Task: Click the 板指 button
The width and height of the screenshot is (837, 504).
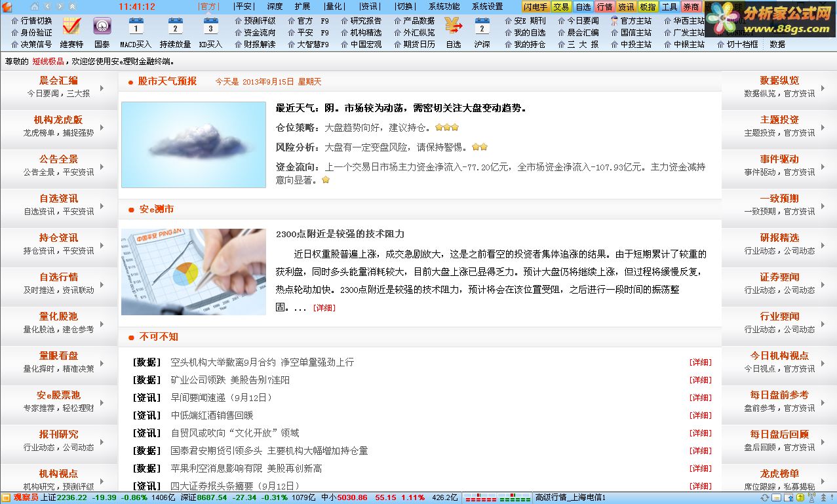Action: tap(648, 7)
